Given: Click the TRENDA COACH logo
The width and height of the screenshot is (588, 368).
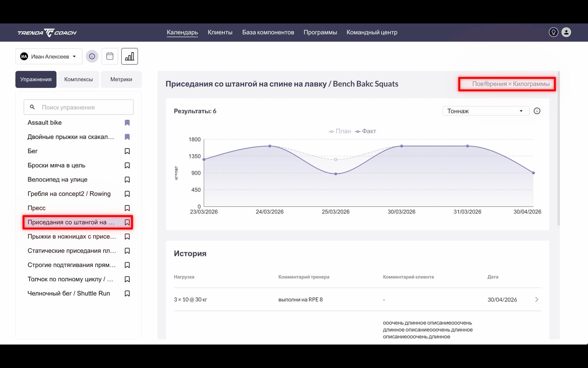Looking at the screenshot, I should pos(47,33).
